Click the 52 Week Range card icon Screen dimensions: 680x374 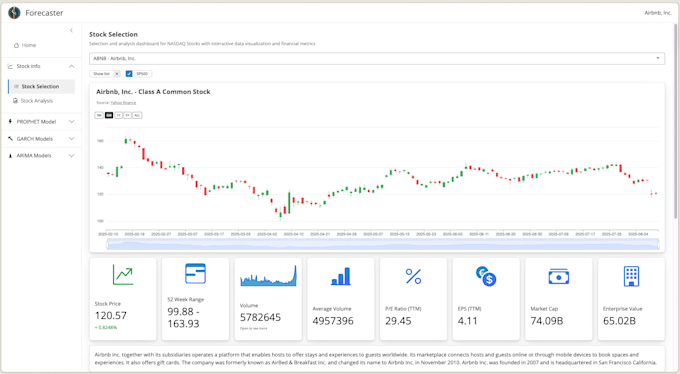click(195, 273)
